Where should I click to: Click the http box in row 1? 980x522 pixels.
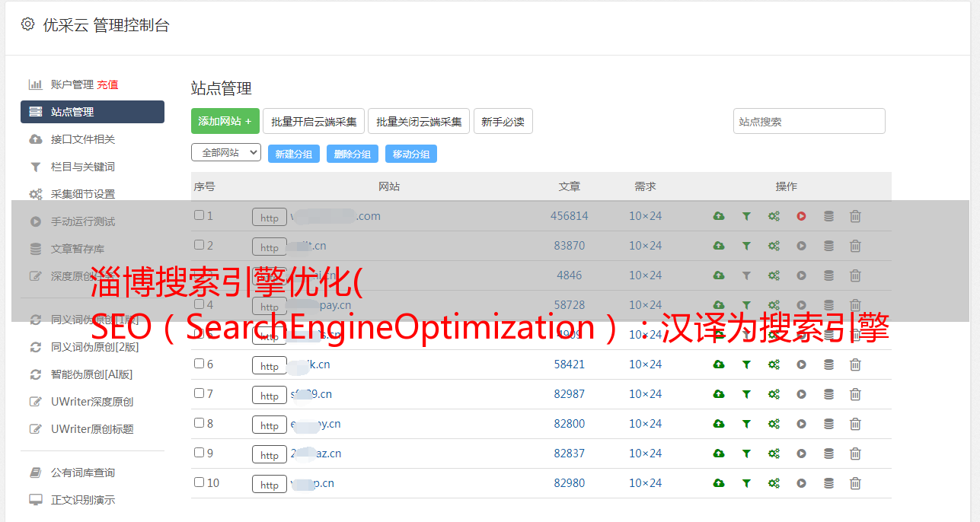click(x=270, y=218)
